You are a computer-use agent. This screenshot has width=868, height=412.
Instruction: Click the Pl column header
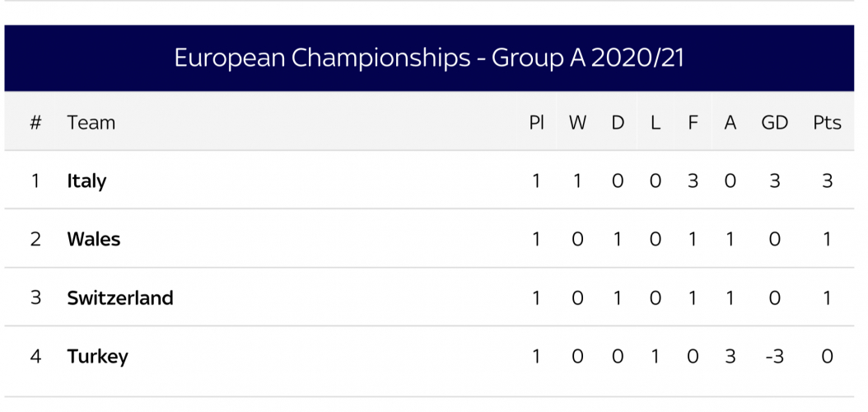(x=536, y=123)
